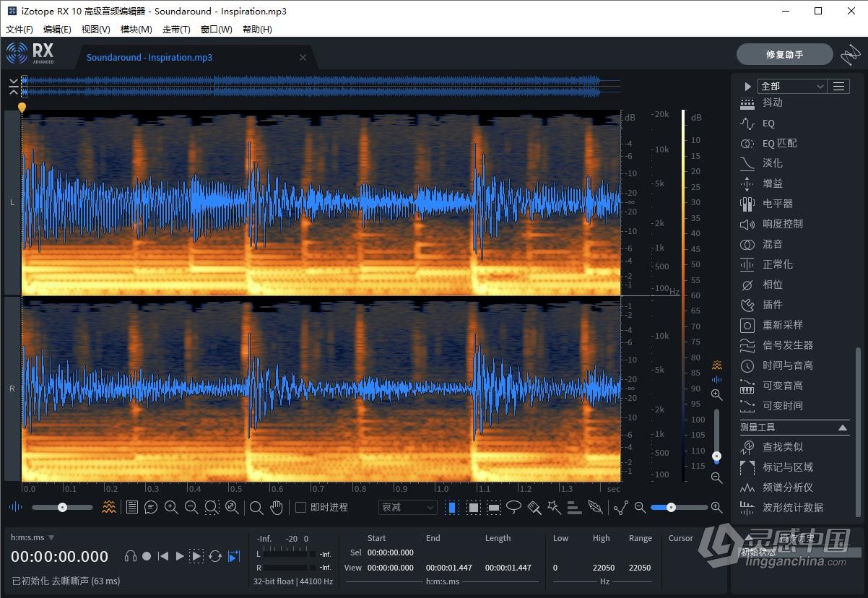
Task: Click the 修复助手 repair assistant button
Action: (x=784, y=55)
